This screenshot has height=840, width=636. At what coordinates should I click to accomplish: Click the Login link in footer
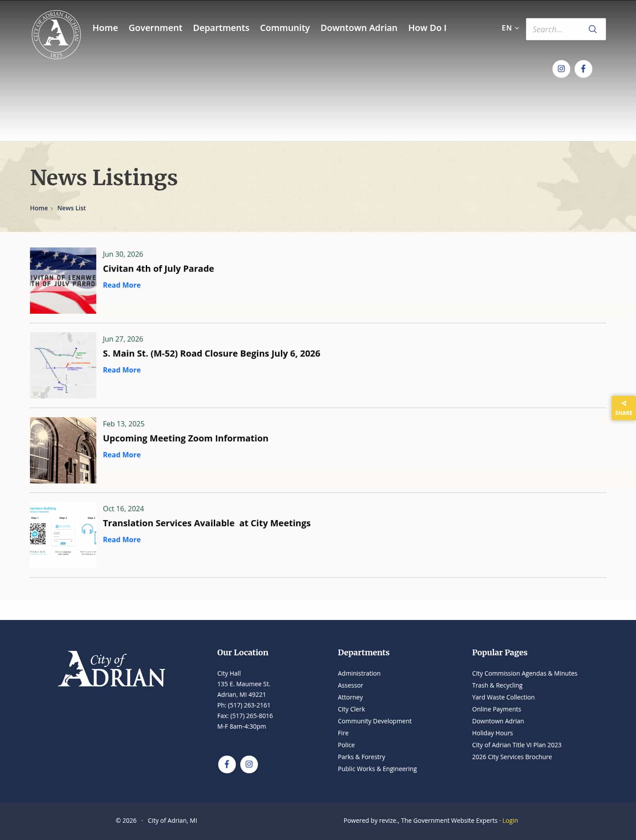(x=510, y=821)
